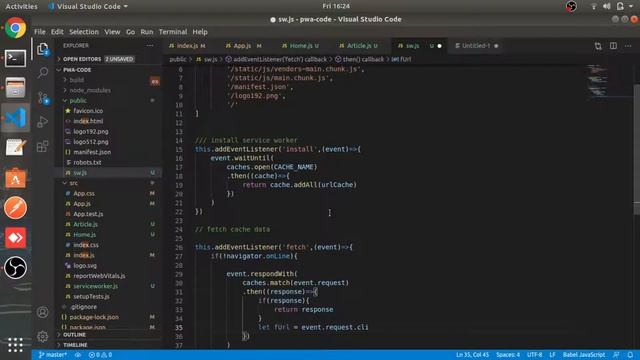Open the Go menu
Screen dimensions: 640x360
(x=130, y=32)
